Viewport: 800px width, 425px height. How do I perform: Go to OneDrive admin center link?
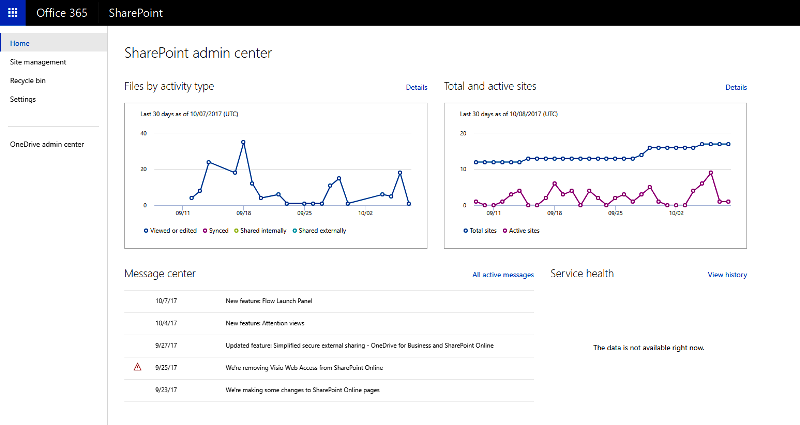pyautogui.click(x=47, y=144)
